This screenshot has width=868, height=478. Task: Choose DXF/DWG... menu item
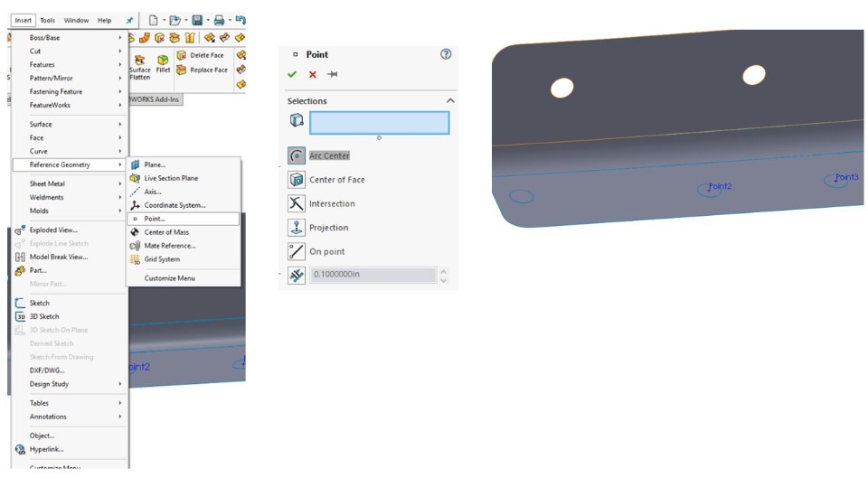tap(70, 370)
